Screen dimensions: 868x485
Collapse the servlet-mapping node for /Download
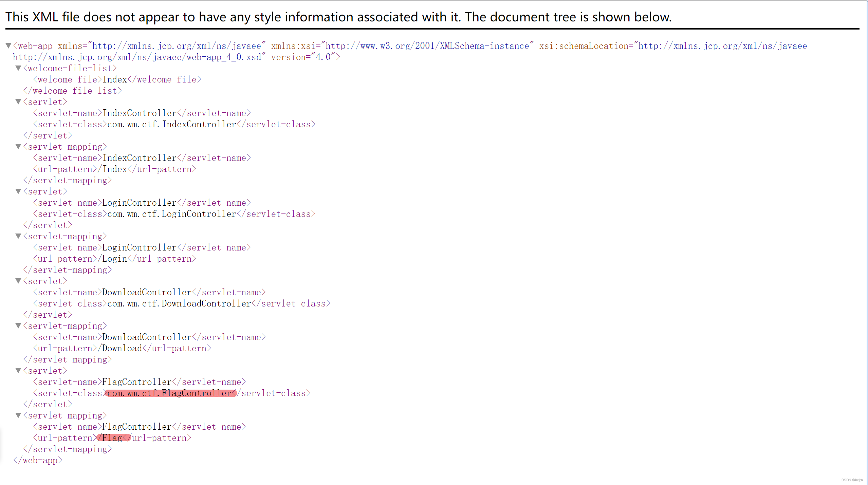(x=18, y=325)
